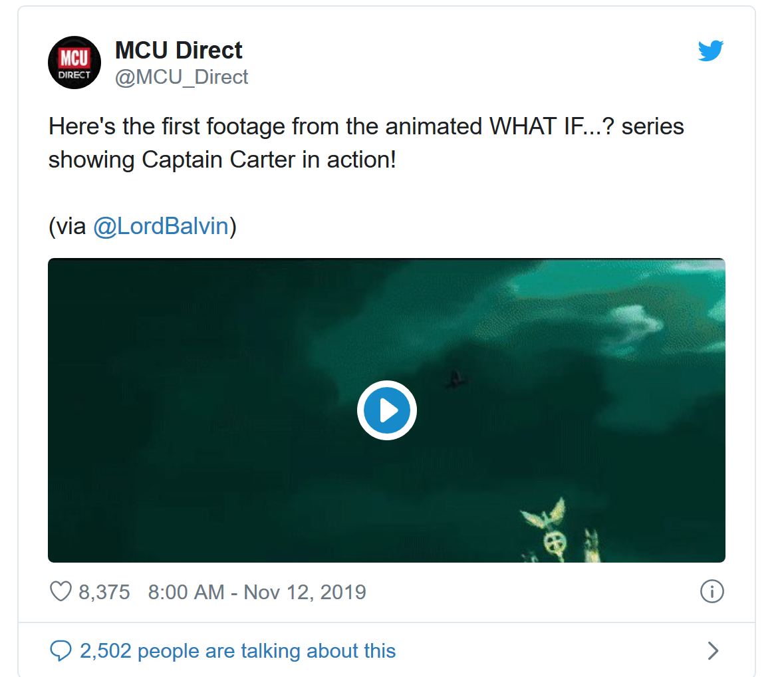
Task: Click the speech bubble reply icon
Action: pos(61,650)
